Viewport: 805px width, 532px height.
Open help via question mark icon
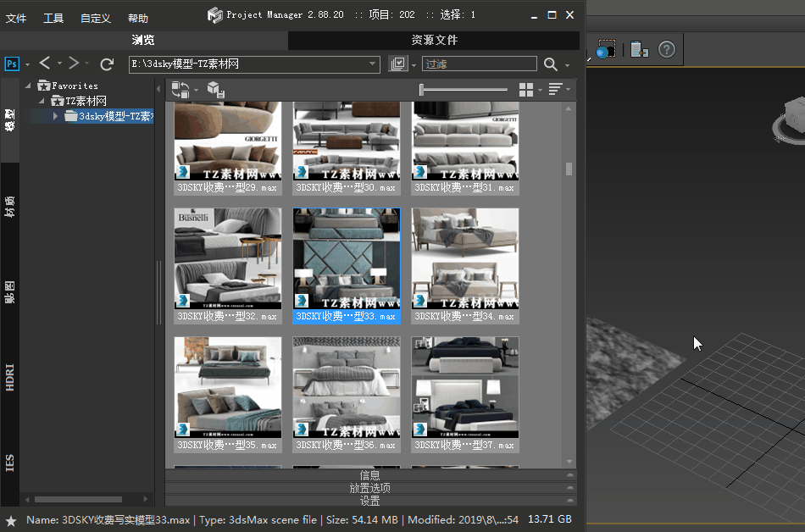click(667, 50)
